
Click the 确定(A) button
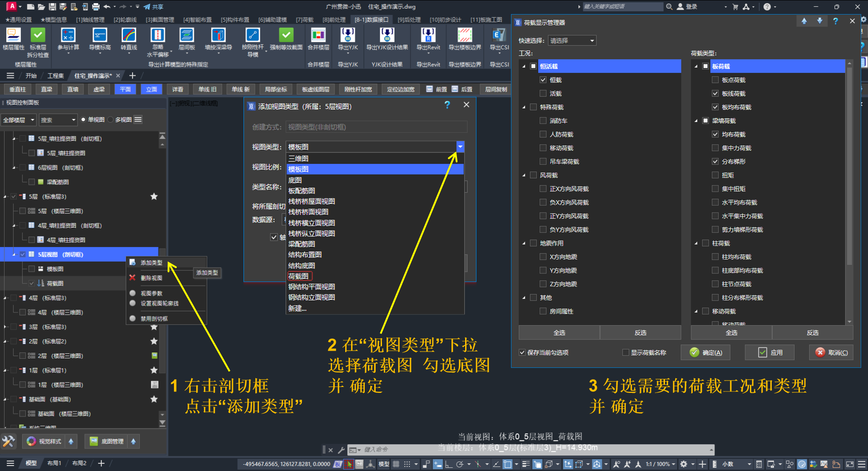705,352
